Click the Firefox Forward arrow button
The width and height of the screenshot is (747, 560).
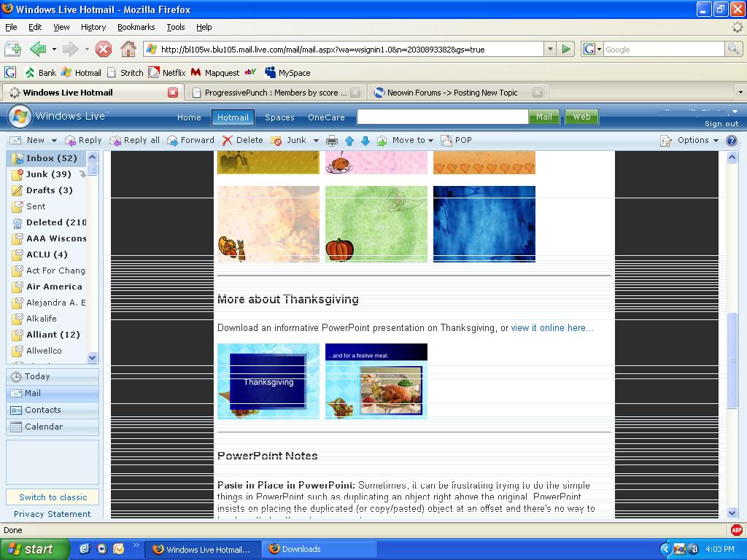[x=71, y=49]
